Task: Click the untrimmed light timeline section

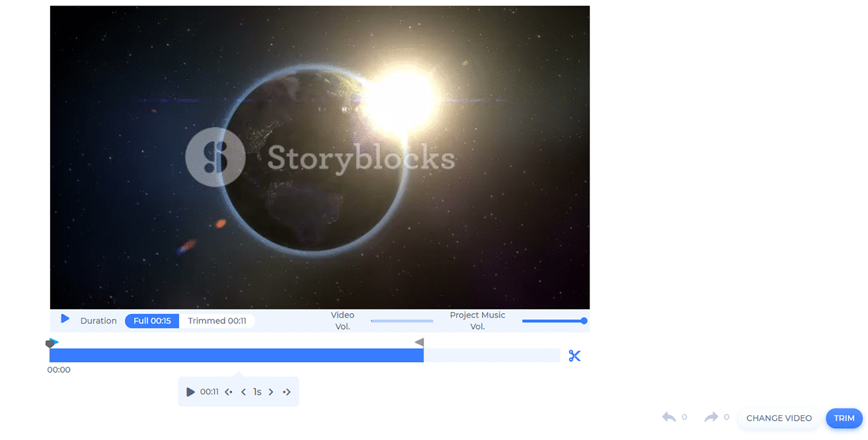Action: (x=492, y=356)
